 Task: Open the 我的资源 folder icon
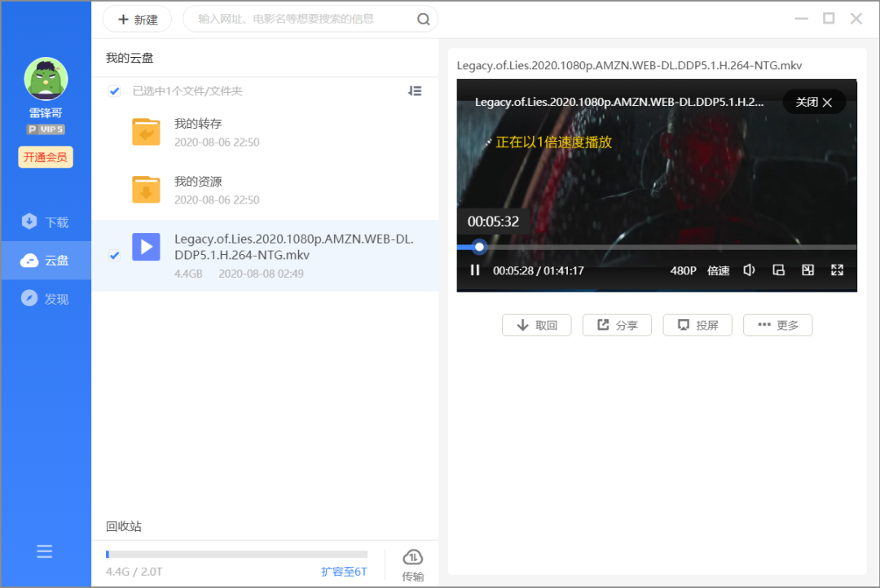pyautogui.click(x=146, y=189)
